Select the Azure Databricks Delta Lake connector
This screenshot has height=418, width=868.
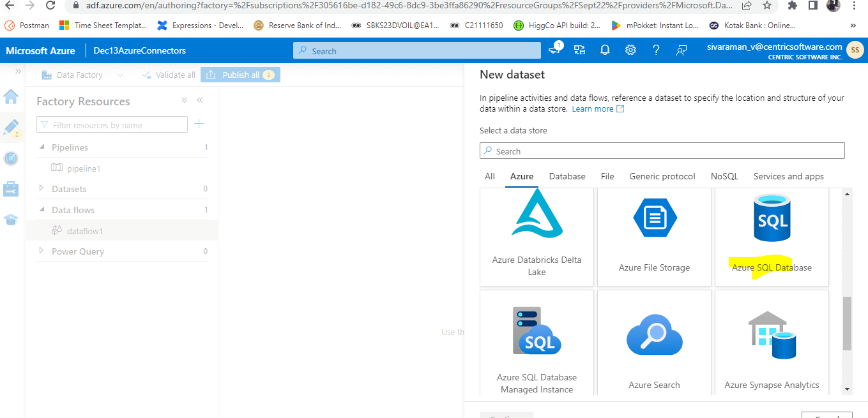click(x=537, y=236)
